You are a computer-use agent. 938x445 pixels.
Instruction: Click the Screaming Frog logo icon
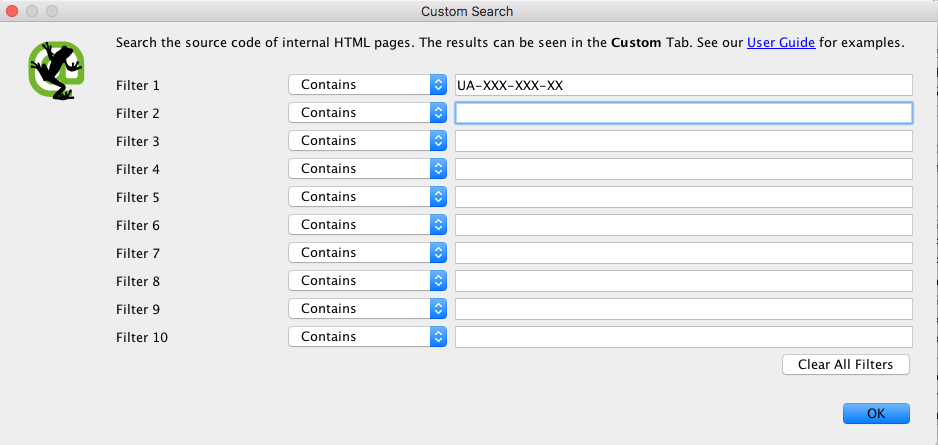[54, 68]
